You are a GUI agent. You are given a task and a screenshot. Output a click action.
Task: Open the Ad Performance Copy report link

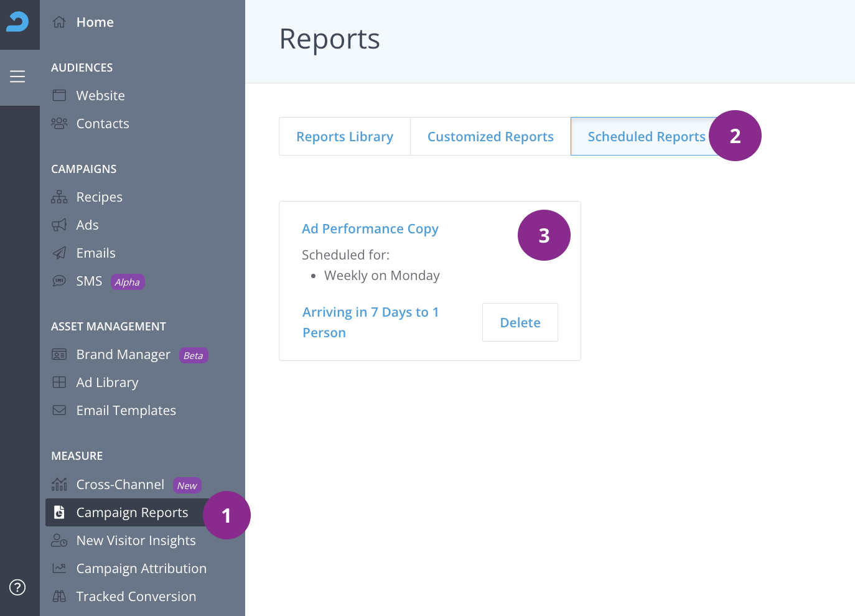[370, 228]
